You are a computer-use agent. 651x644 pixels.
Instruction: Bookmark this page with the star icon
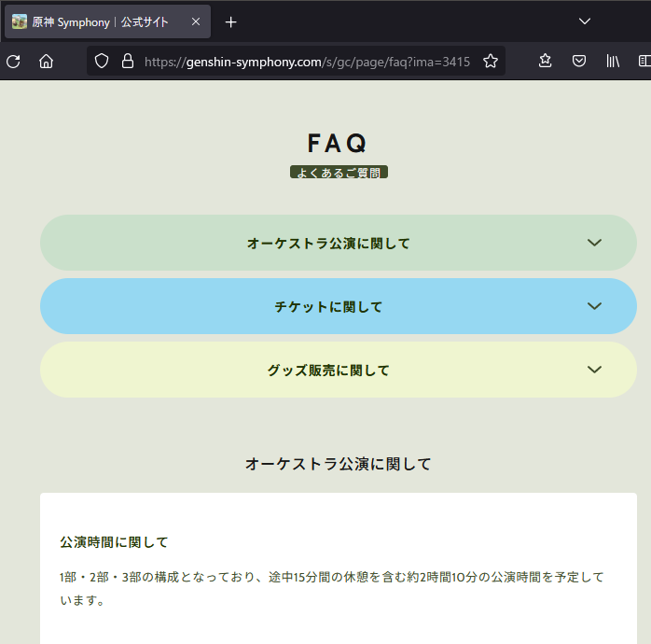pos(491,62)
